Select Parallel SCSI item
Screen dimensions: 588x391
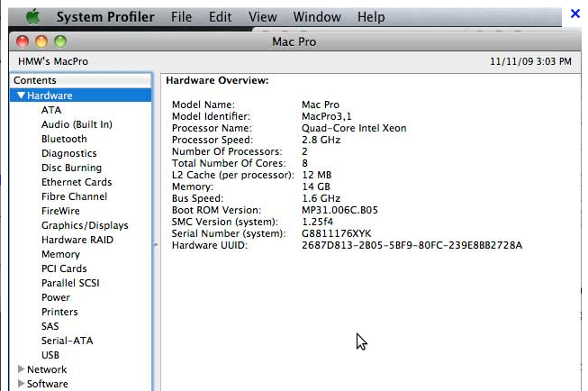coord(70,283)
